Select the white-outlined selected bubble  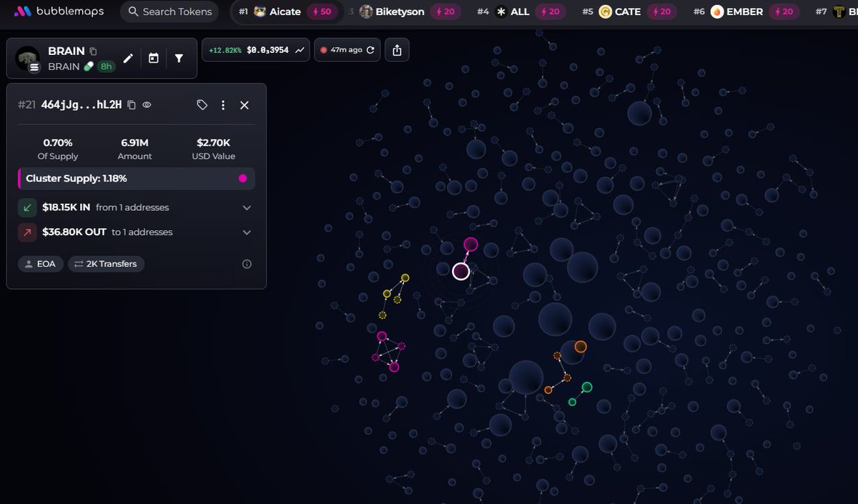tap(461, 272)
